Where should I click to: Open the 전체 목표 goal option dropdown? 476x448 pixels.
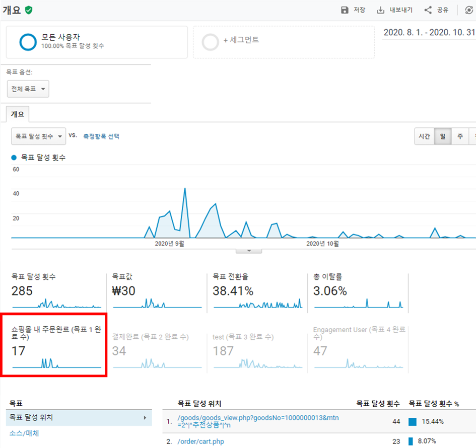(28, 89)
